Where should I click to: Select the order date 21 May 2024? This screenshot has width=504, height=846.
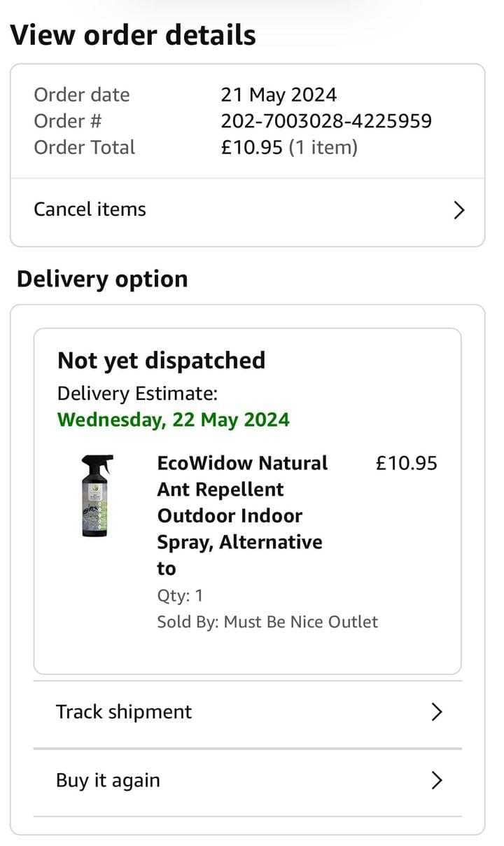(279, 95)
